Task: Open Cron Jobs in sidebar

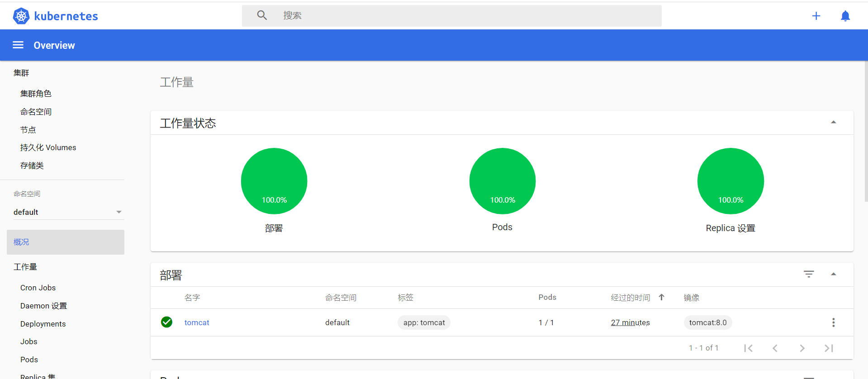Action: [x=38, y=288]
